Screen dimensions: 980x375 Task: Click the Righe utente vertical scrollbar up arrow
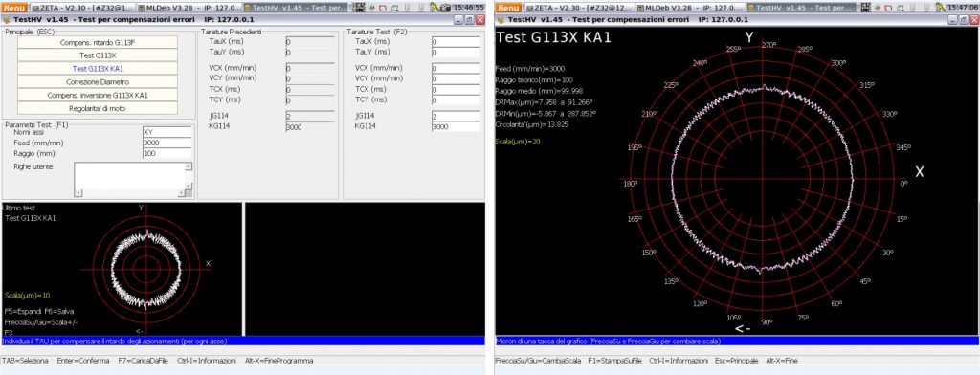(x=189, y=166)
